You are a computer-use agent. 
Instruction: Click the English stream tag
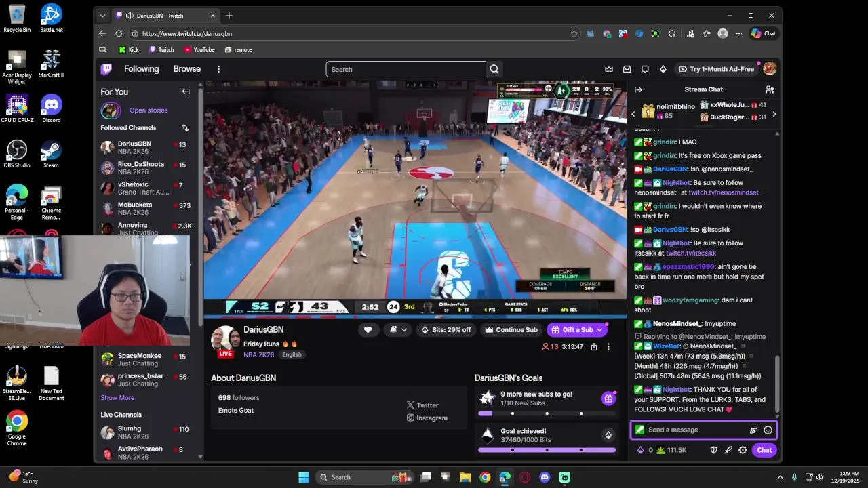click(292, 354)
